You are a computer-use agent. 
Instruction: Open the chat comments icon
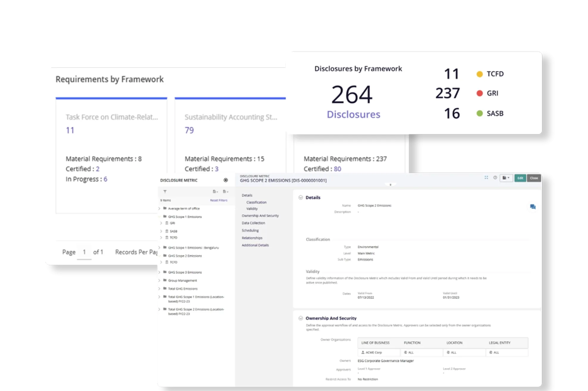coord(533,207)
